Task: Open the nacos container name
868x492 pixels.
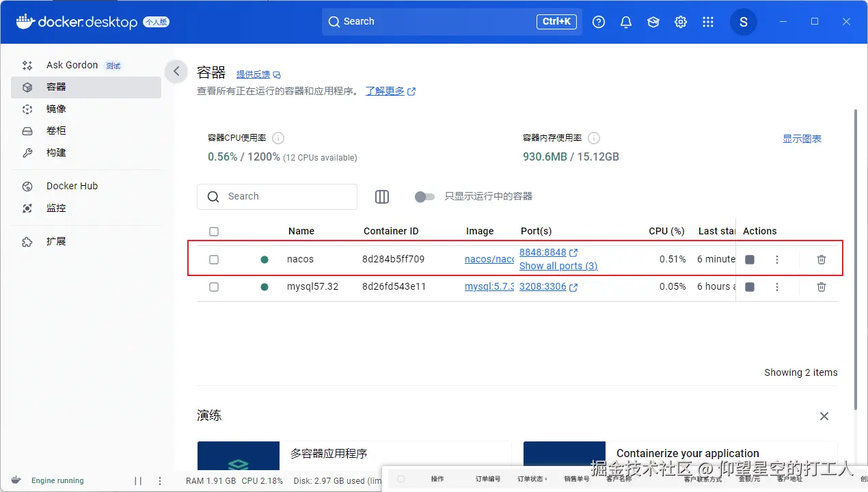Action: coord(300,259)
